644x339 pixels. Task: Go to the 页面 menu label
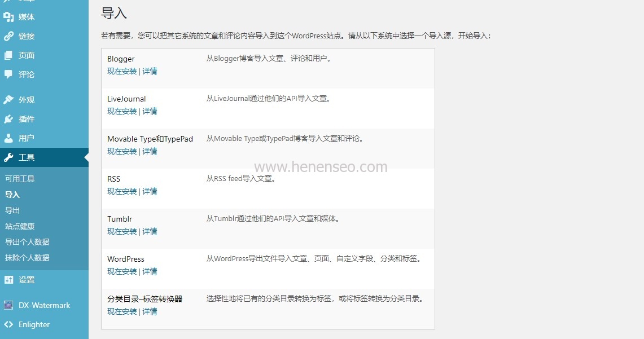(x=27, y=55)
